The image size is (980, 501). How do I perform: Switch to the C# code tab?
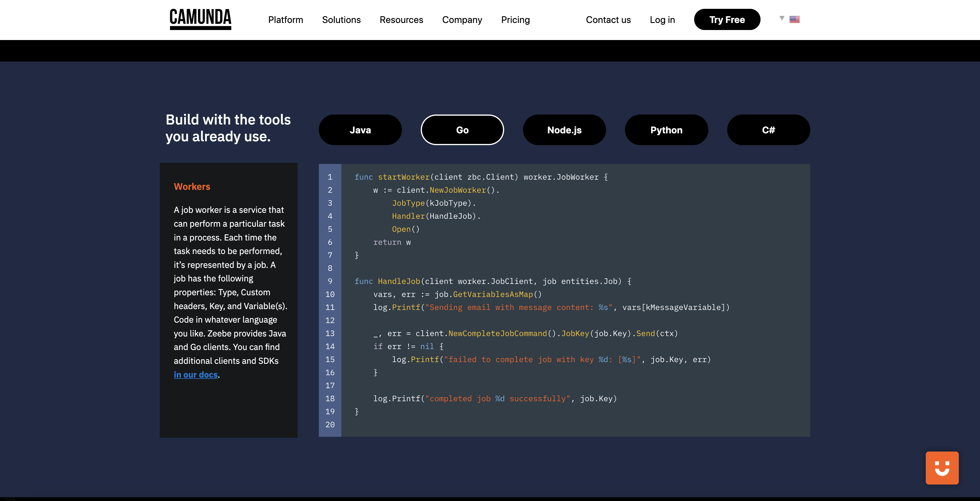tap(768, 130)
